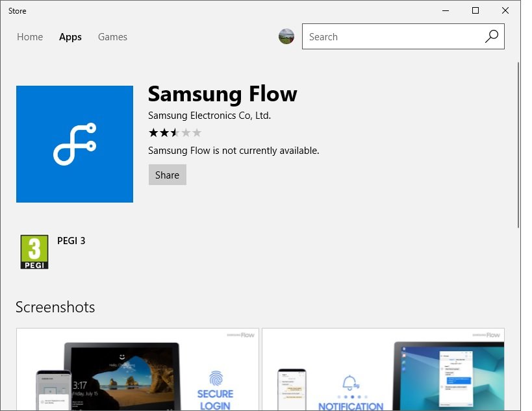Click the Screenshots section heading
The width and height of the screenshot is (532, 411).
(55, 307)
